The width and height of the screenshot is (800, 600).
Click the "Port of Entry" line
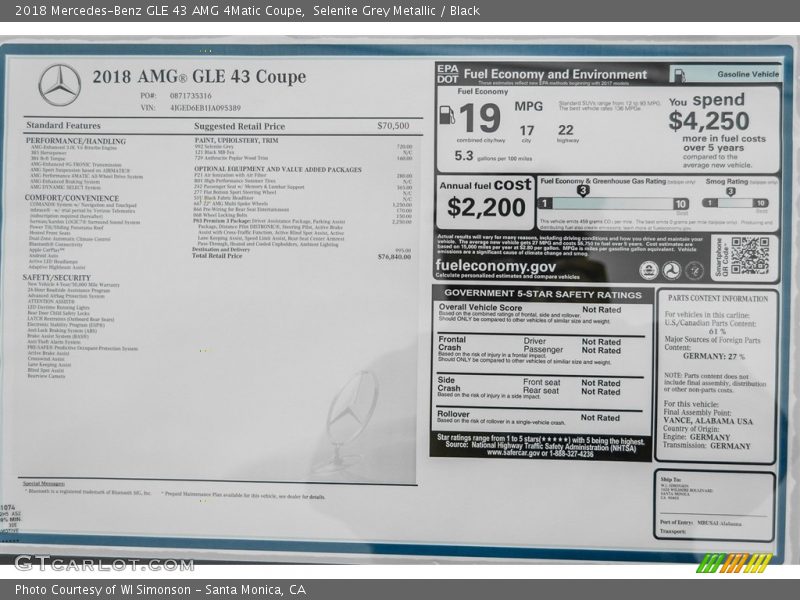click(701, 522)
